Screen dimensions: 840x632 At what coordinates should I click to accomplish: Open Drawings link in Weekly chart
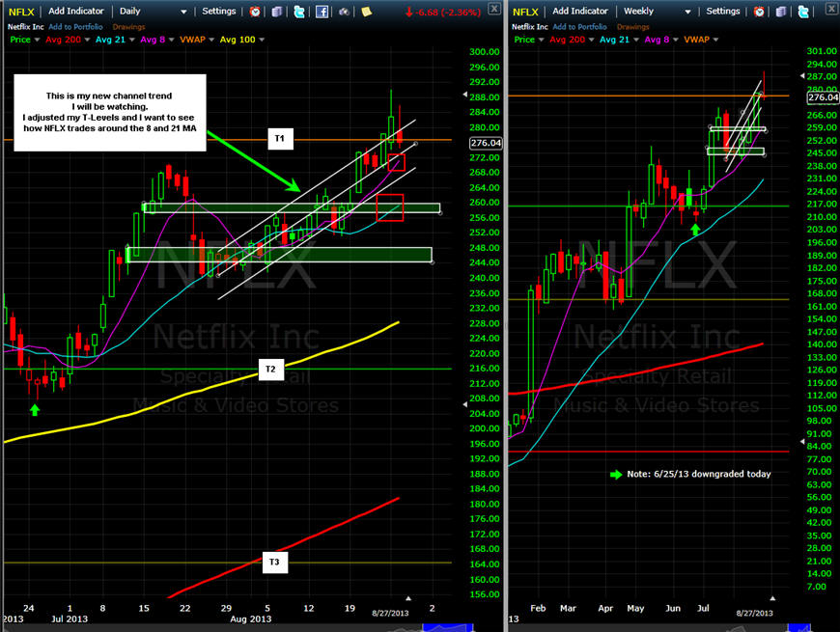pos(632,27)
